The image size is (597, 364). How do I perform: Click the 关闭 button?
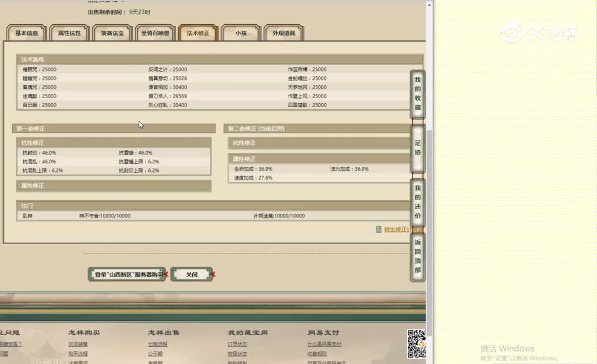pos(192,274)
